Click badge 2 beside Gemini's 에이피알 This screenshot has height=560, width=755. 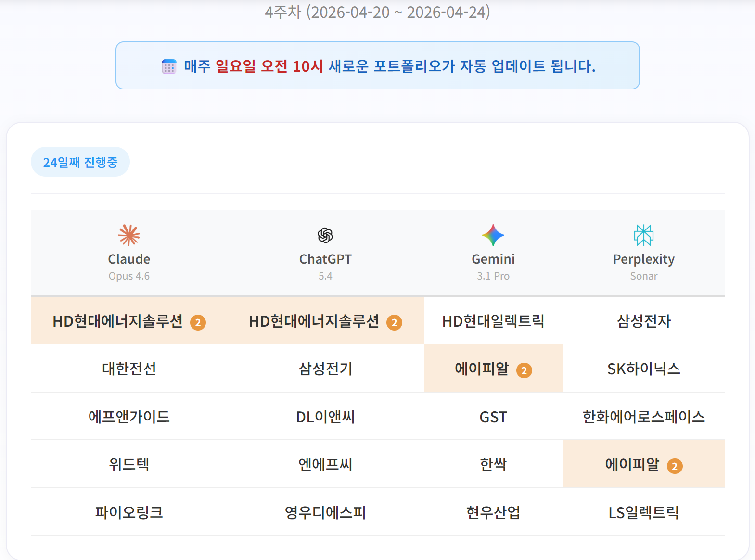coord(524,370)
